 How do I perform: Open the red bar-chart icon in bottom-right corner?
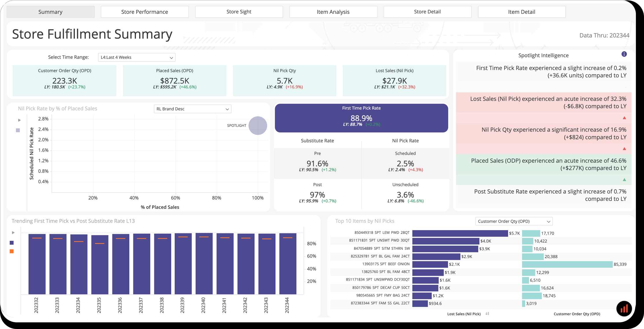pyautogui.click(x=624, y=309)
